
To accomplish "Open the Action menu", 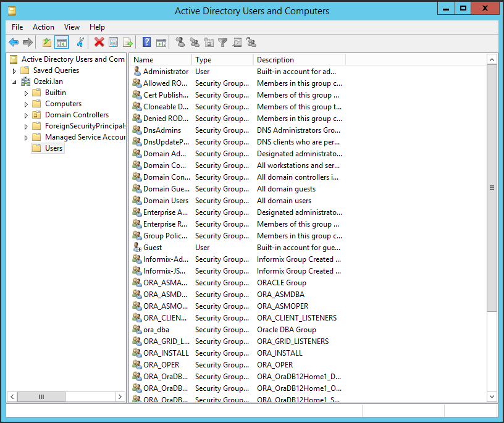I will pos(43,27).
